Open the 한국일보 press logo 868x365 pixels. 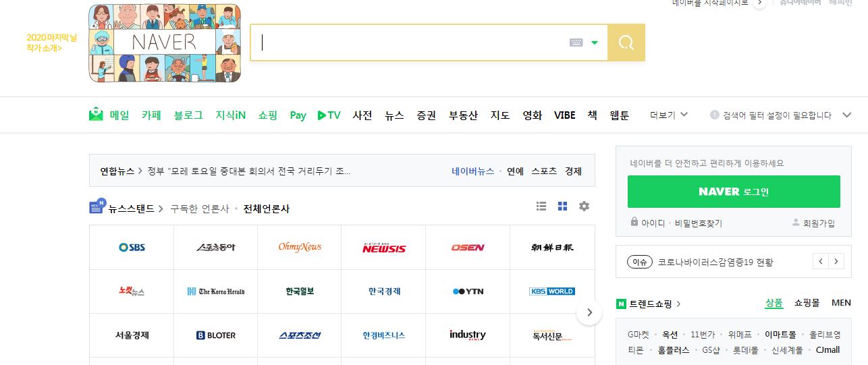300,291
